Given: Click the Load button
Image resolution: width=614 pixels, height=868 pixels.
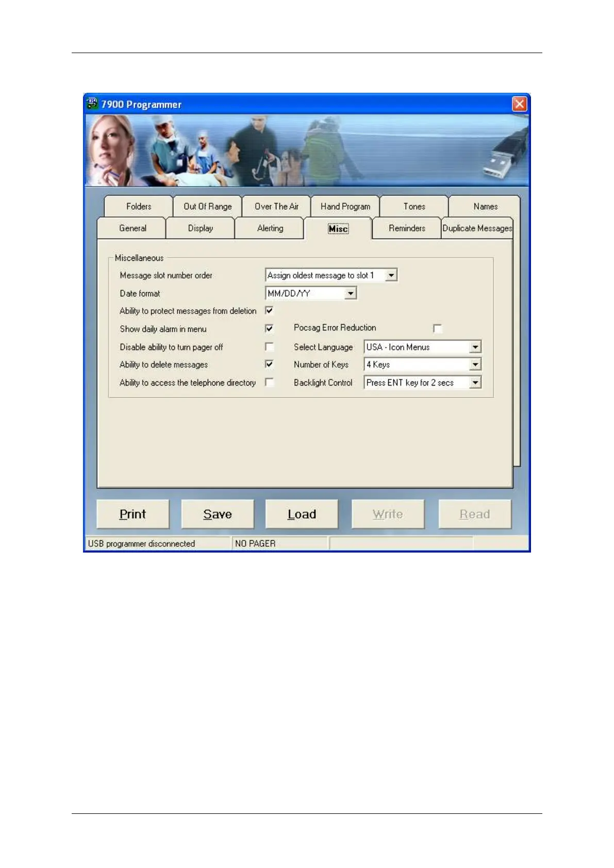Looking at the screenshot, I should [302, 514].
